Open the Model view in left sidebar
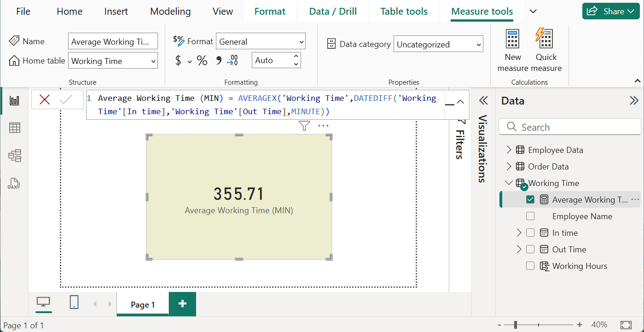This screenshot has width=644, height=332. [x=15, y=156]
